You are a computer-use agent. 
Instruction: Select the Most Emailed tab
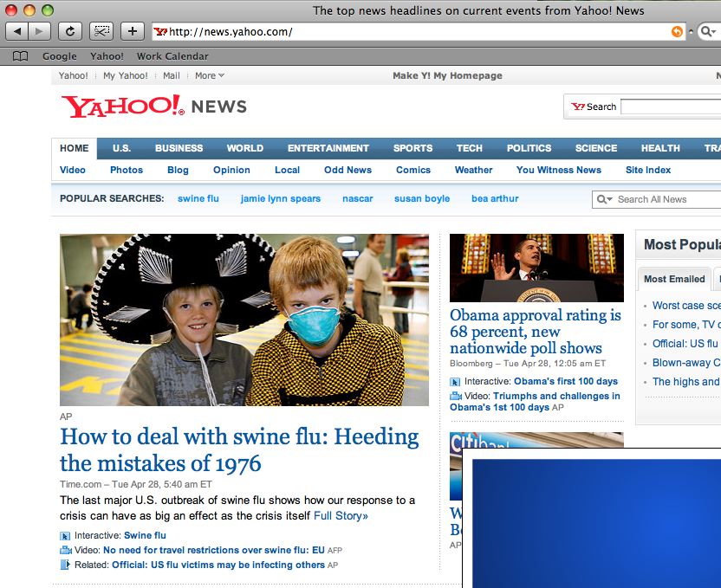click(x=674, y=279)
